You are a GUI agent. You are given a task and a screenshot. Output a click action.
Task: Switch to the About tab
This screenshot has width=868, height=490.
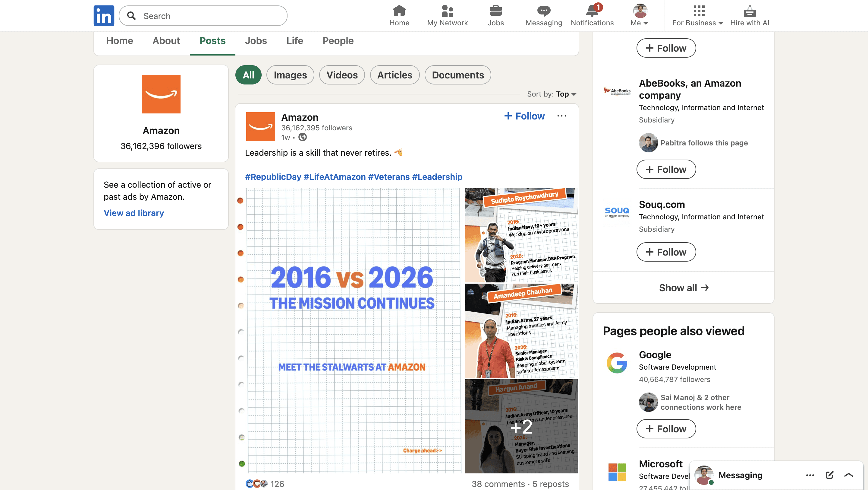click(x=166, y=40)
